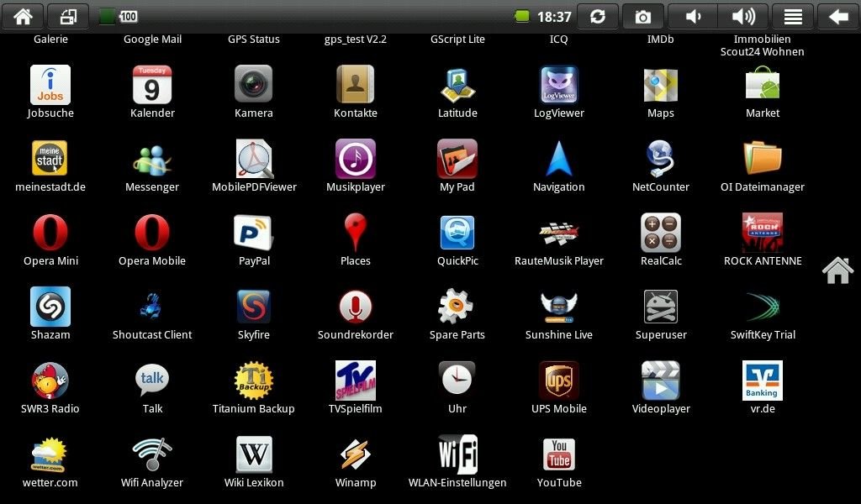Image resolution: width=861 pixels, height=504 pixels.
Task: Launch UPS Mobile app
Action: [559, 387]
